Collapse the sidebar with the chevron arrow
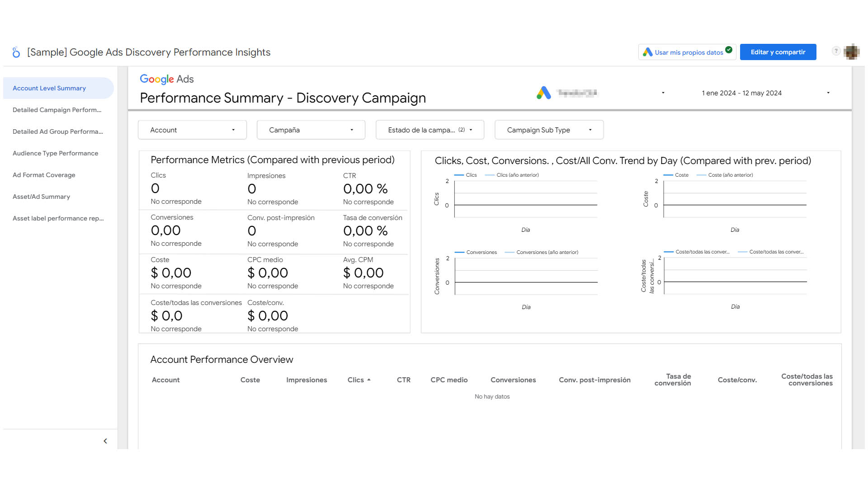Viewport: 868px width, 488px height. point(105,441)
